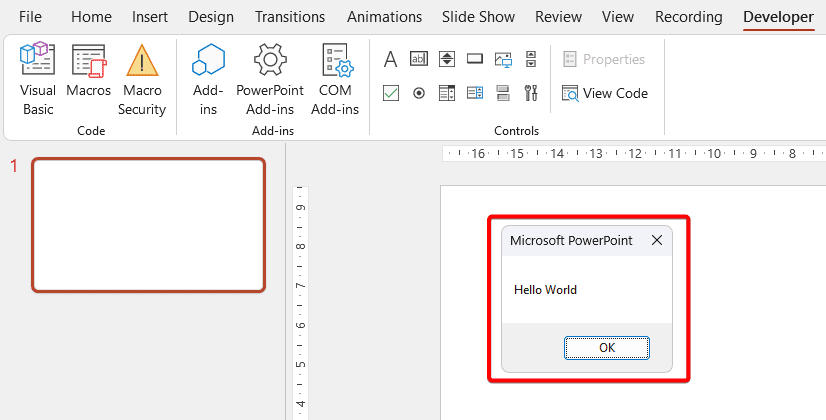The width and height of the screenshot is (826, 420).
Task: Insert an Option Button control
Action: click(419, 93)
